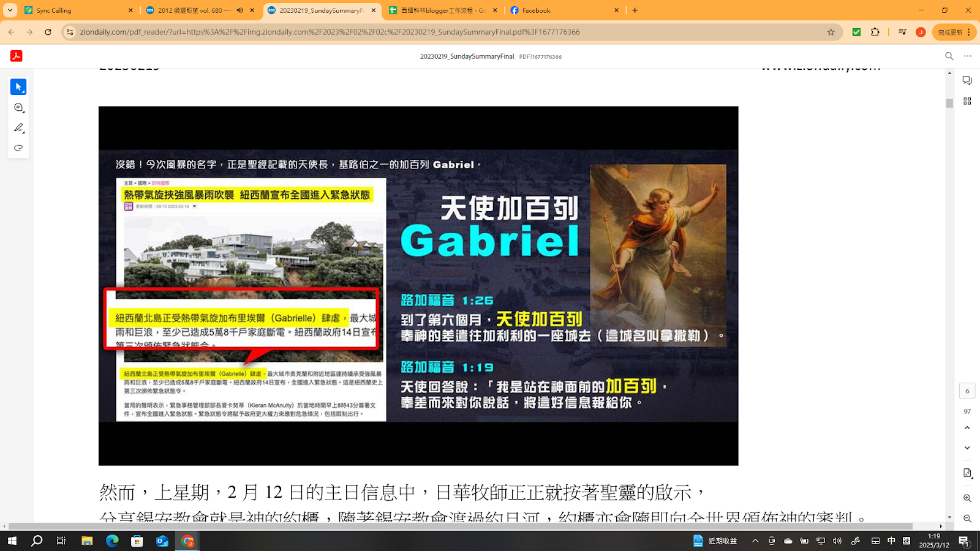Open the Chrome profile avatar

(921, 32)
